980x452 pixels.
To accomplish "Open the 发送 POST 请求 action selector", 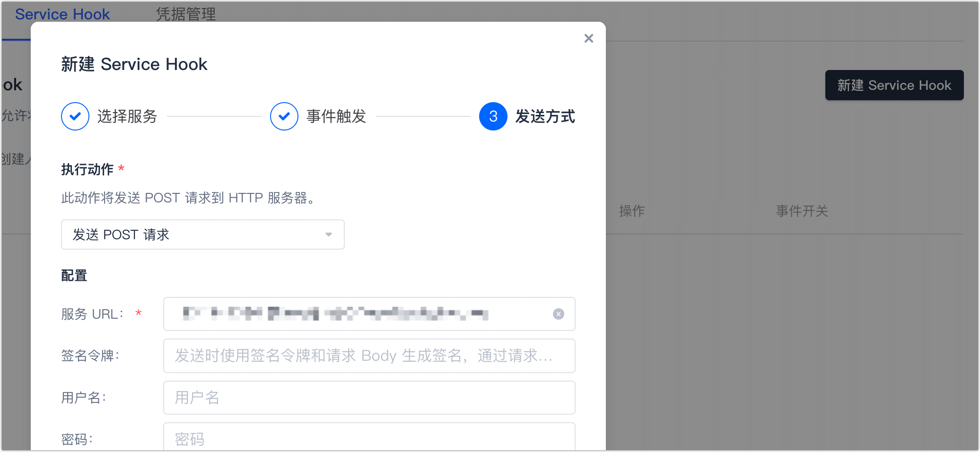I will coord(202,234).
